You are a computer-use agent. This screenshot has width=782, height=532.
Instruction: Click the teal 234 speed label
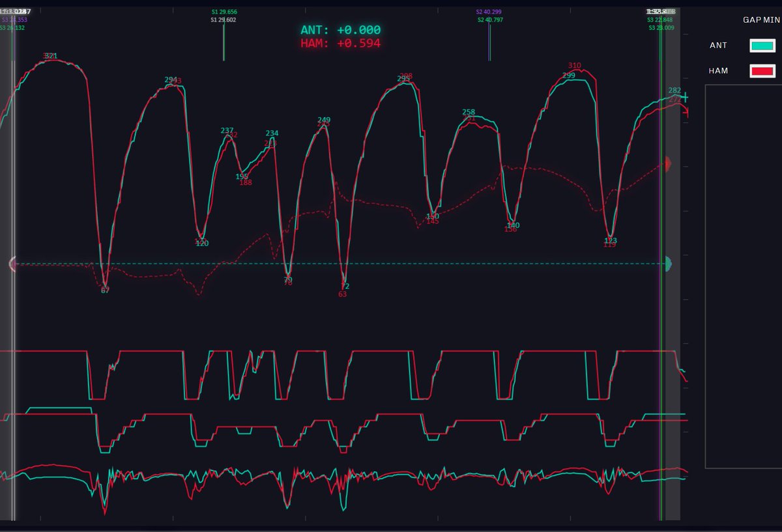point(272,133)
